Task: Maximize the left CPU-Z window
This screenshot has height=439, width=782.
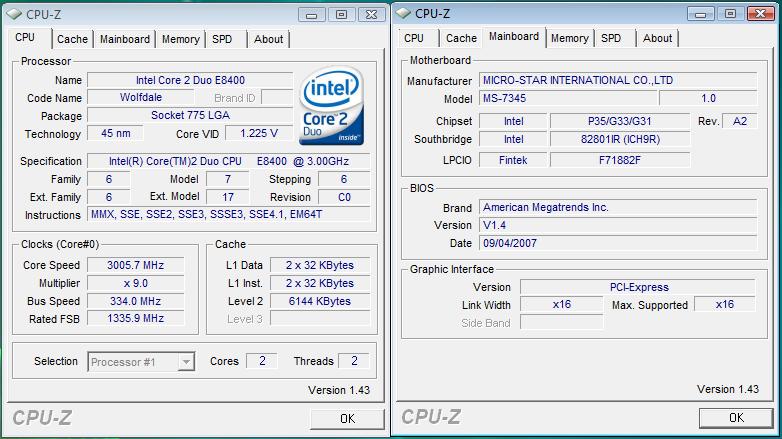Action: 341,15
